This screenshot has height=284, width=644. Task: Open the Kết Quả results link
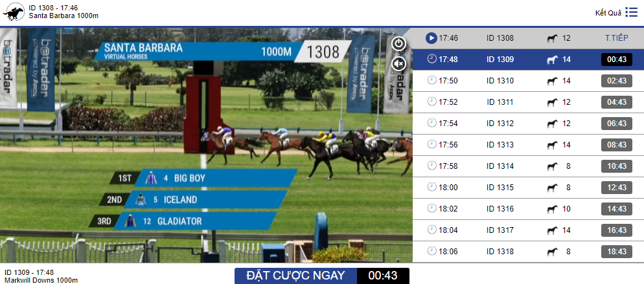point(608,13)
